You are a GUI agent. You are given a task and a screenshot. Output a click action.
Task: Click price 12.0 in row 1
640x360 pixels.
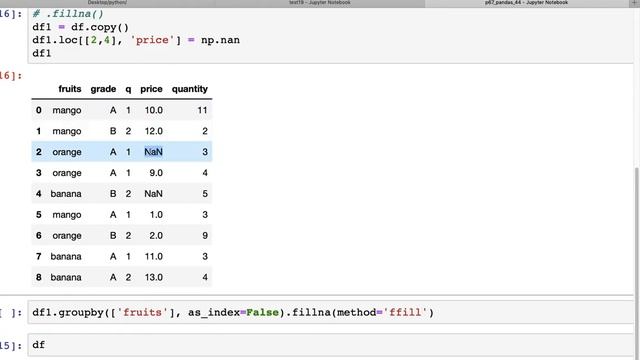click(154, 131)
